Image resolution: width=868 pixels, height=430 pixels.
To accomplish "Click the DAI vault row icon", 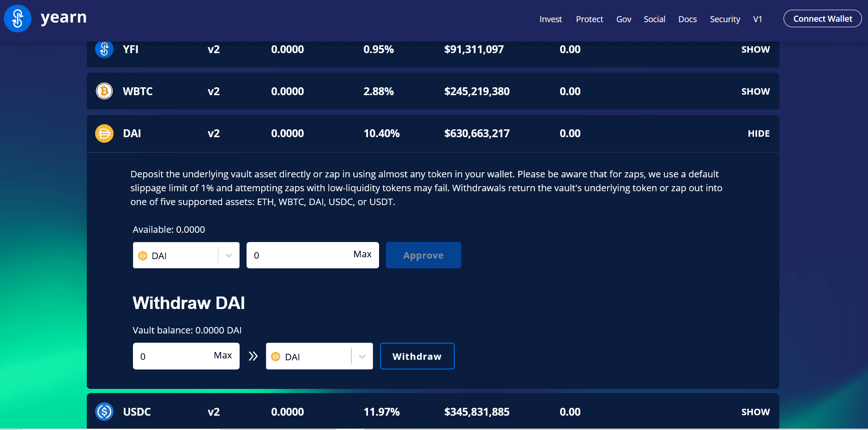I will click(x=104, y=133).
